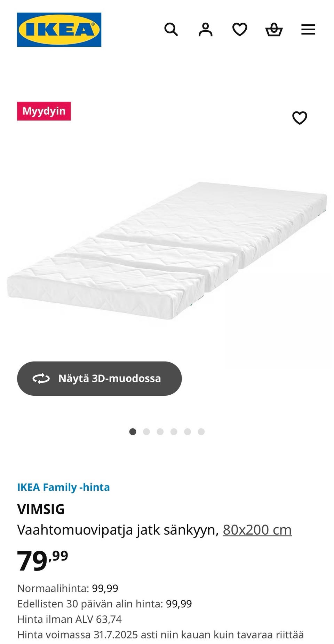Screen dimensions: 334x644
Task: Select the third image carousel dot
Action: [160, 432]
